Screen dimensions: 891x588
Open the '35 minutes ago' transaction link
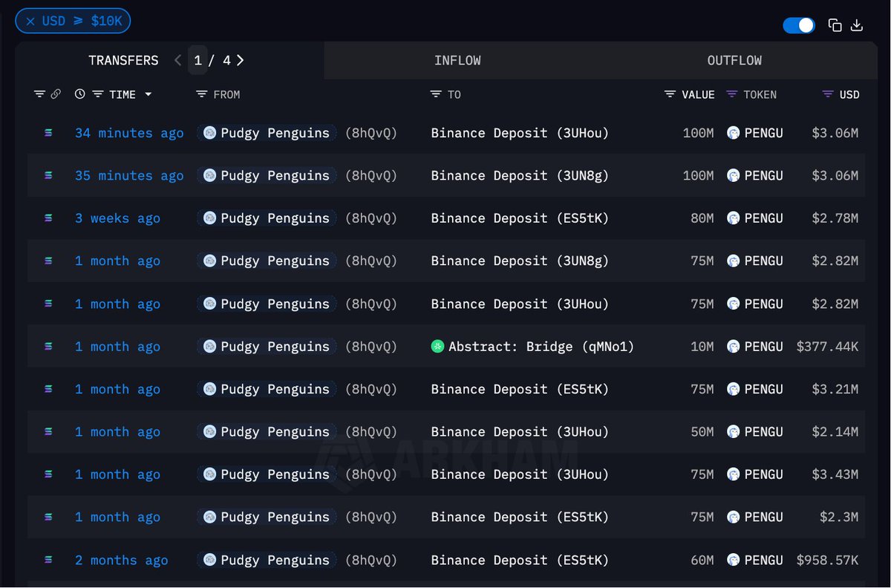[x=129, y=175]
